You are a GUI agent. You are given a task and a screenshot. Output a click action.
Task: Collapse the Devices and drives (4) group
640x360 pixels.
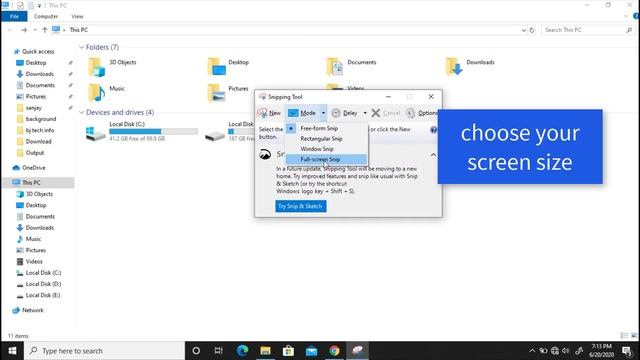tap(81, 112)
